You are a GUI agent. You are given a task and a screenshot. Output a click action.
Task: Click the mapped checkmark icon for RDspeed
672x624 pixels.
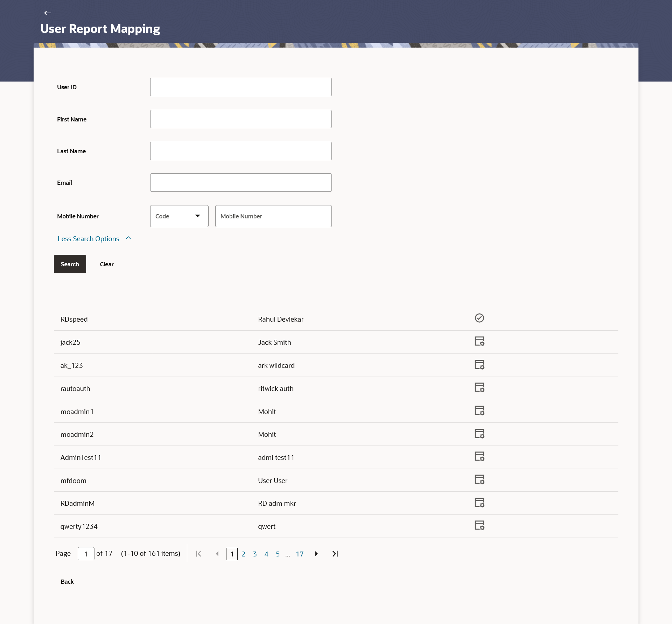click(479, 318)
